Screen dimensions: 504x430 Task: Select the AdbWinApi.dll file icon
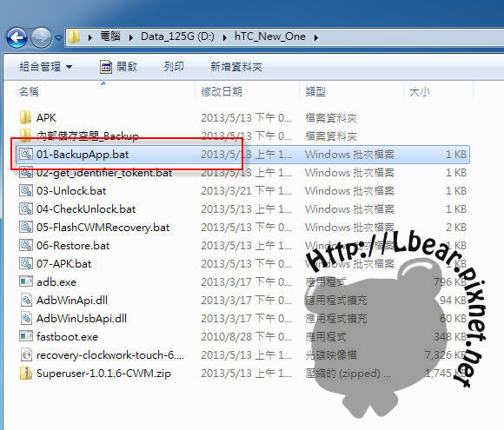(26, 300)
